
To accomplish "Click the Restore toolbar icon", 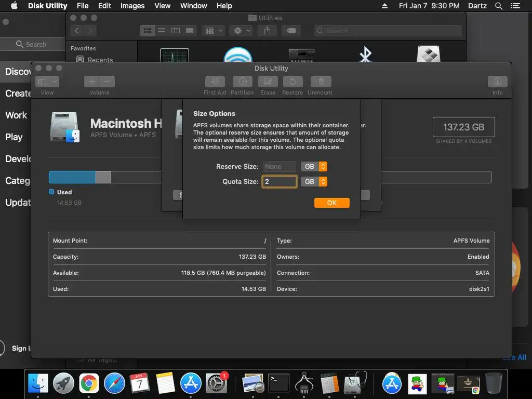I will point(292,82).
